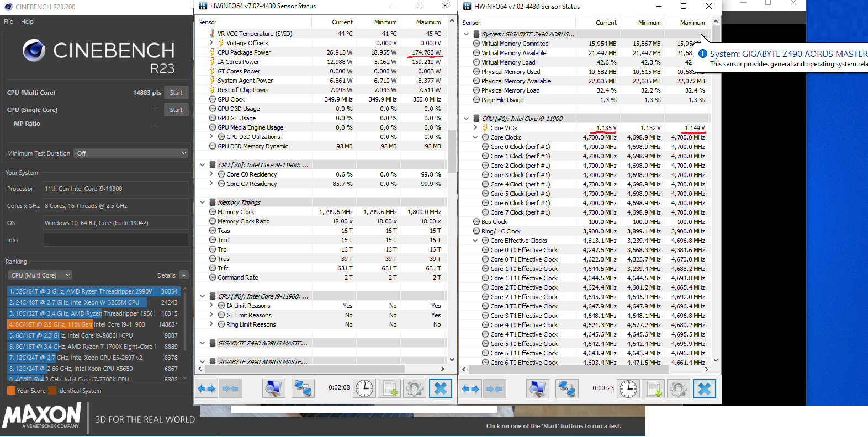Click the Minimum column header in right HWiNFO window

click(642, 23)
